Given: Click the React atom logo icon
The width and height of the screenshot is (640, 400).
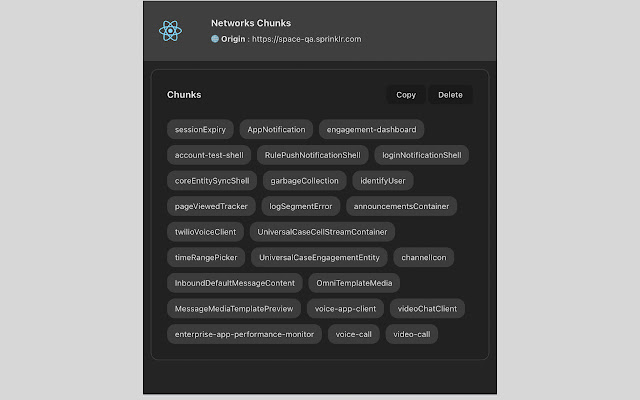Looking at the screenshot, I should (172, 30).
